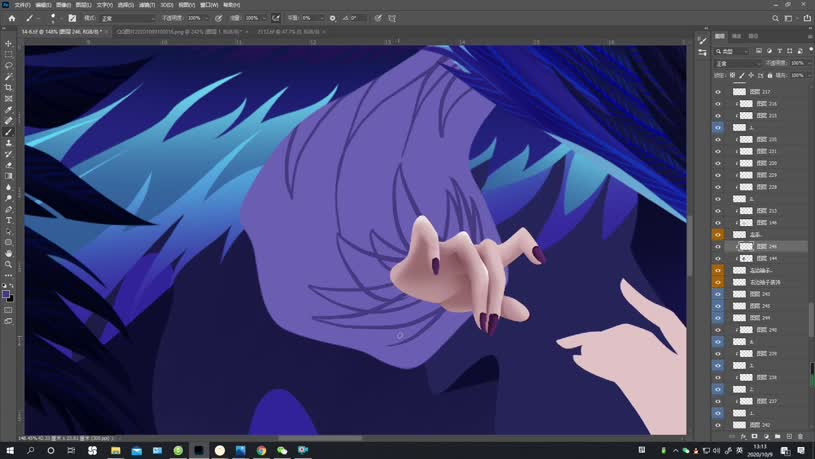
Task: Click the background color swatch
Action: click(x=10, y=299)
